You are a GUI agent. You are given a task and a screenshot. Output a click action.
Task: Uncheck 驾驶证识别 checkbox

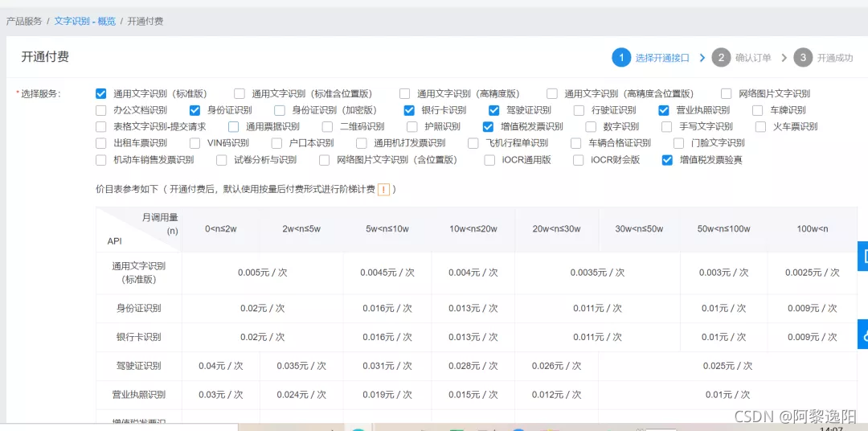click(x=494, y=110)
